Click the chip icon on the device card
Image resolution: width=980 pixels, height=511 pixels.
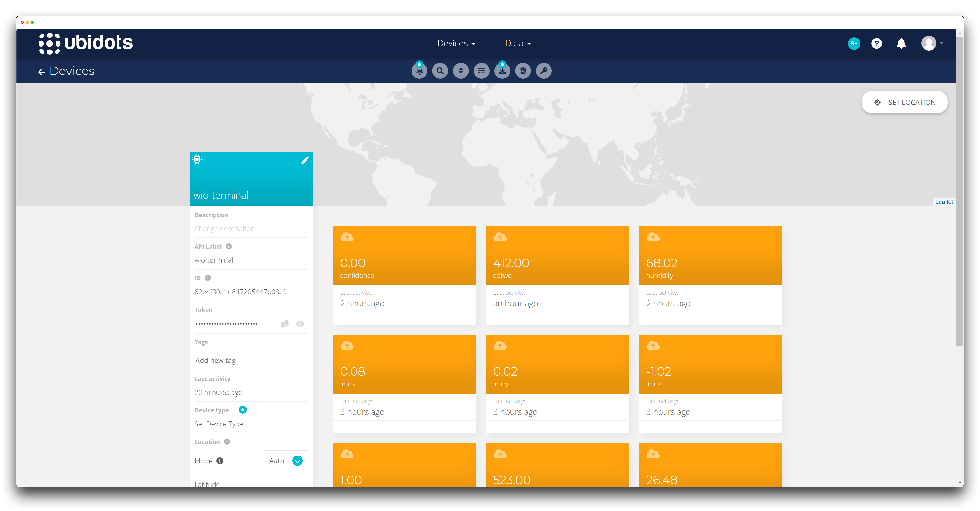click(197, 159)
